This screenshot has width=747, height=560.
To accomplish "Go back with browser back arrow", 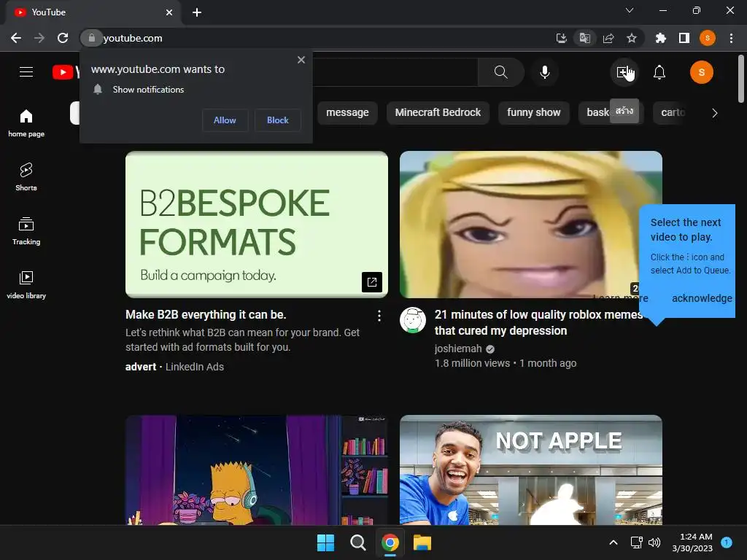I will pos(16,38).
